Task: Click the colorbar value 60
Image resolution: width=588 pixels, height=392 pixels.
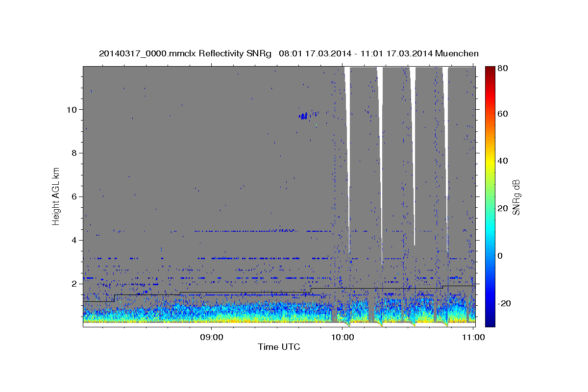Action: tap(503, 114)
